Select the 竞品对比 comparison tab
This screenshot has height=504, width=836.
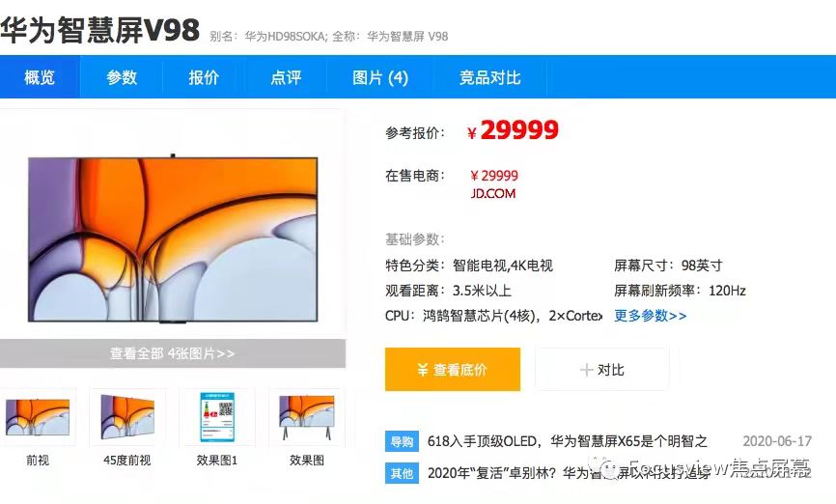pos(490,77)
